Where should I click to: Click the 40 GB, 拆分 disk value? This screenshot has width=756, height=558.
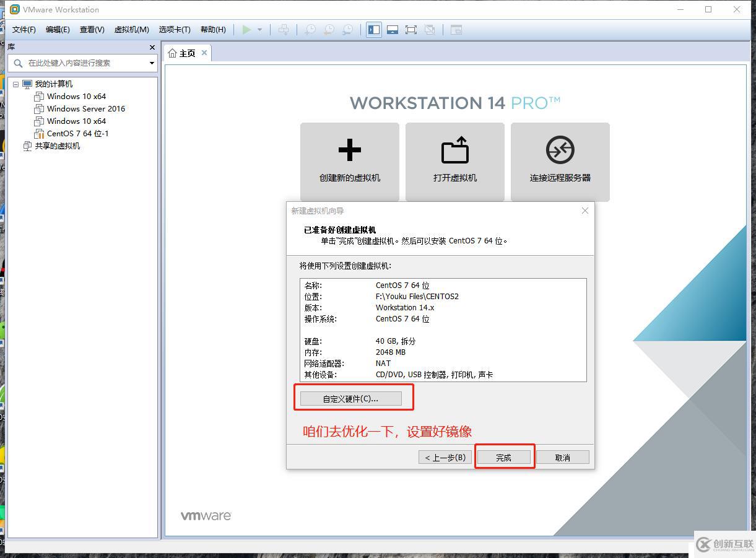[396, 341]
